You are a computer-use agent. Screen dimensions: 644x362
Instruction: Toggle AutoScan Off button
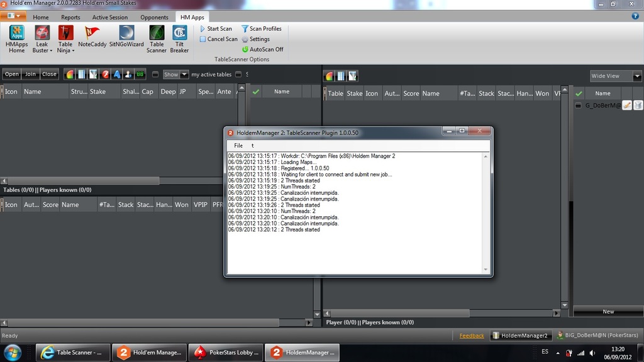pyautogui.click(x=262, y=49)
